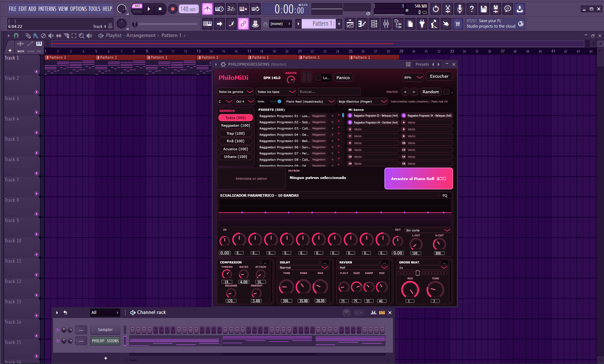Open the Oct 4 octave dropdown
The image size is (604, 364).
(245, 102)
